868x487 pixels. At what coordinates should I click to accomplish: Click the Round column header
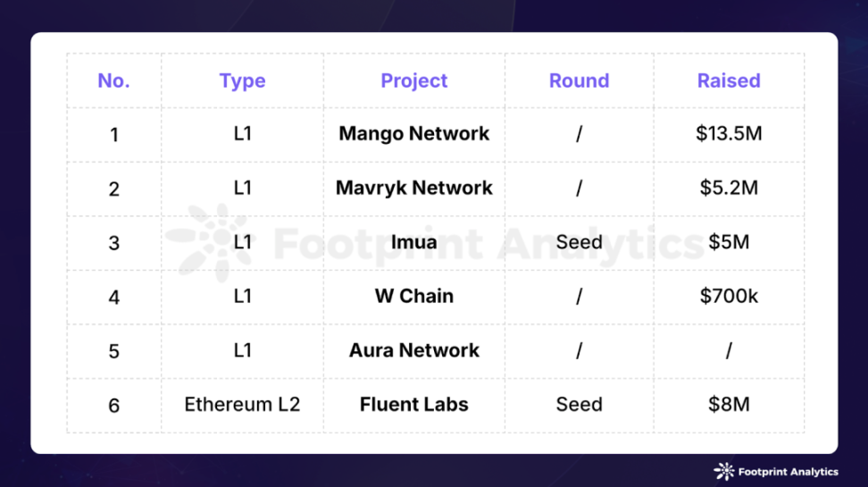[579, 81]
